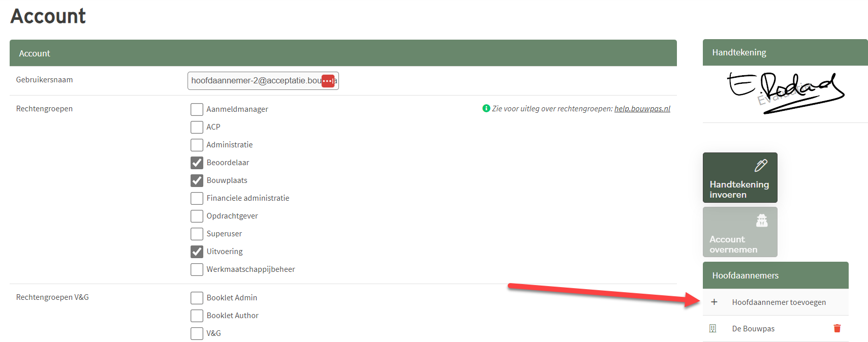Uncheck the Uitvoering checkbox
868x342 pixels.
tap(197, 252)
